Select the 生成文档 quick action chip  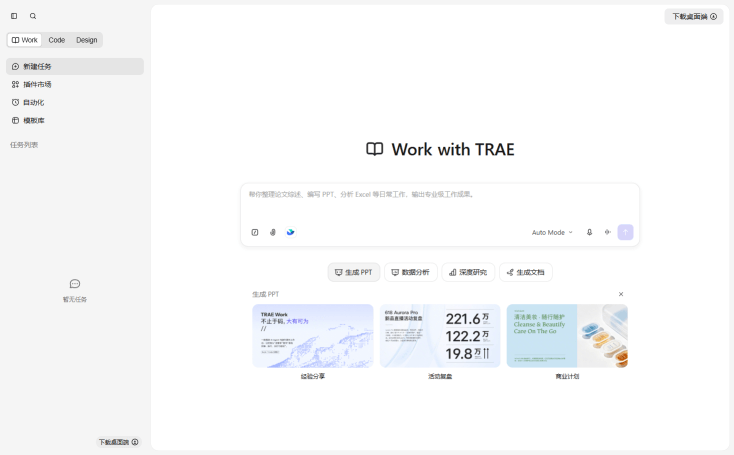pos(526,272)
